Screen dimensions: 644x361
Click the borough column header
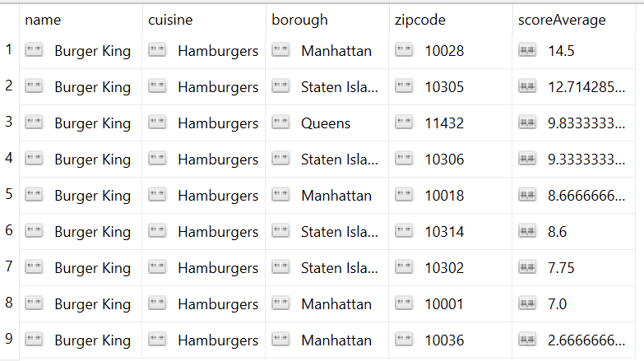click(x=299, y=20)
